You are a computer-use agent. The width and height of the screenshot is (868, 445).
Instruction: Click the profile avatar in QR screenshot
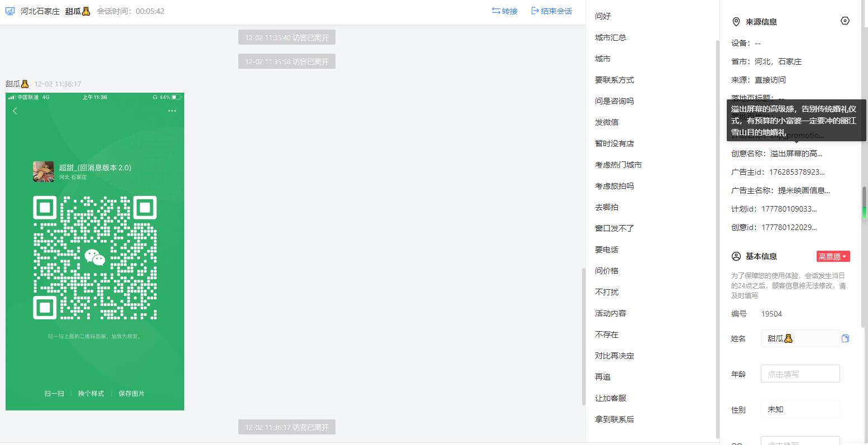44,171
